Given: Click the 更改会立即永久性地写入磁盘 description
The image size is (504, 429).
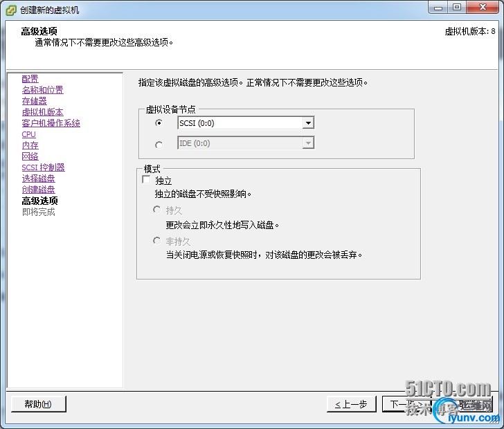Looking at the screenshot, I should (x=222, y=225).
